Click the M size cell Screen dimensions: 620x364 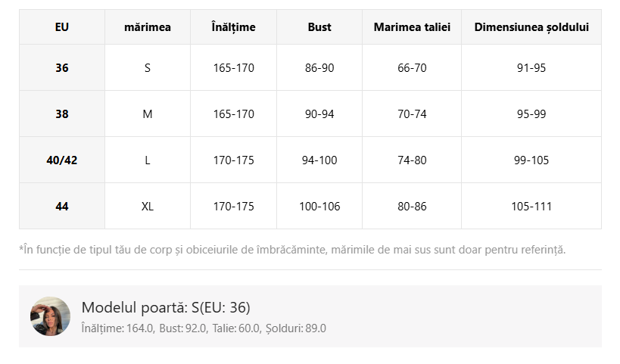(x=148, y=114)
